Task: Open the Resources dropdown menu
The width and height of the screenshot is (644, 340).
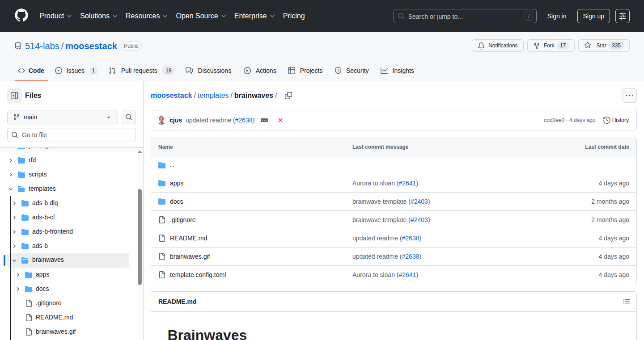Action: [147, 16]
